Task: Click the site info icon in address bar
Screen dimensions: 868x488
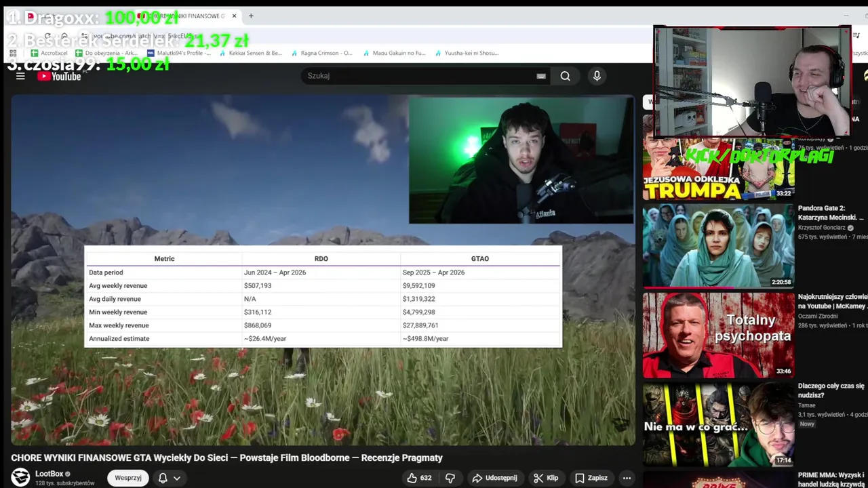Action: pyautogui.click(x=84, y=36)
